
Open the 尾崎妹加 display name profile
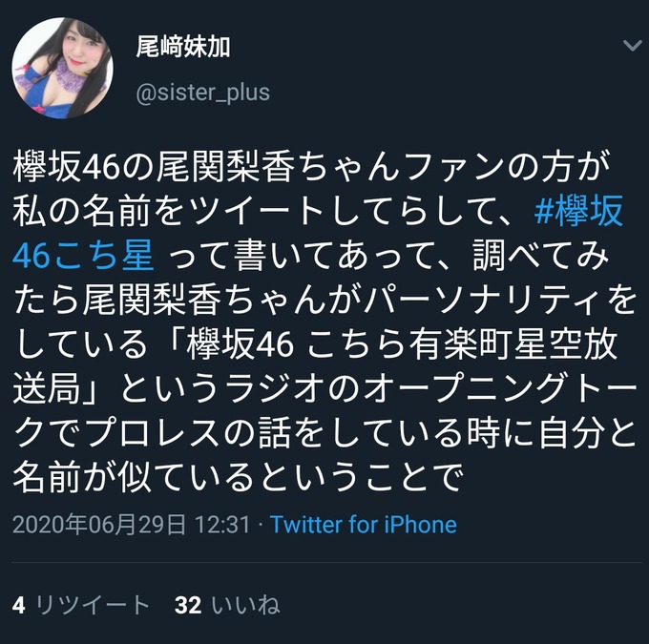(183, 47)
